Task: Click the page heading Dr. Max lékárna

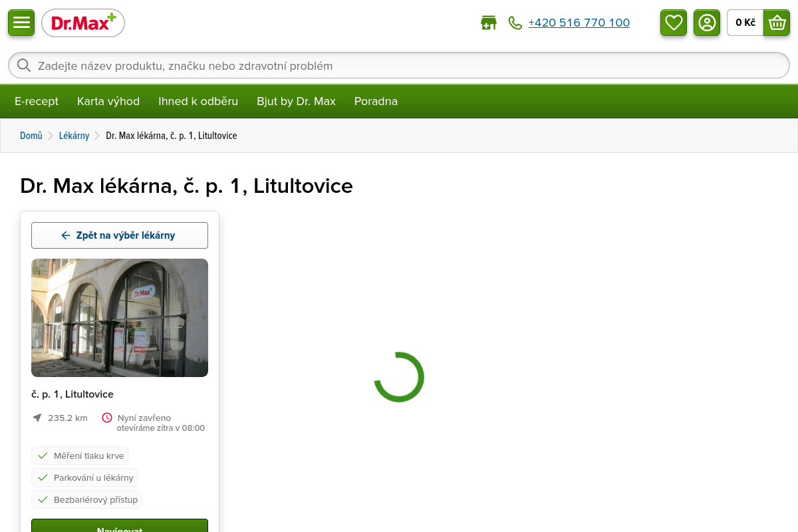Action: pos(186,186)
